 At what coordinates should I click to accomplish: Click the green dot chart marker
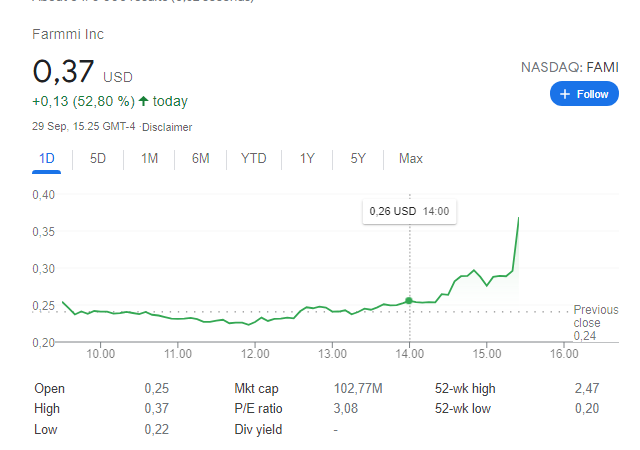(409, 301)
